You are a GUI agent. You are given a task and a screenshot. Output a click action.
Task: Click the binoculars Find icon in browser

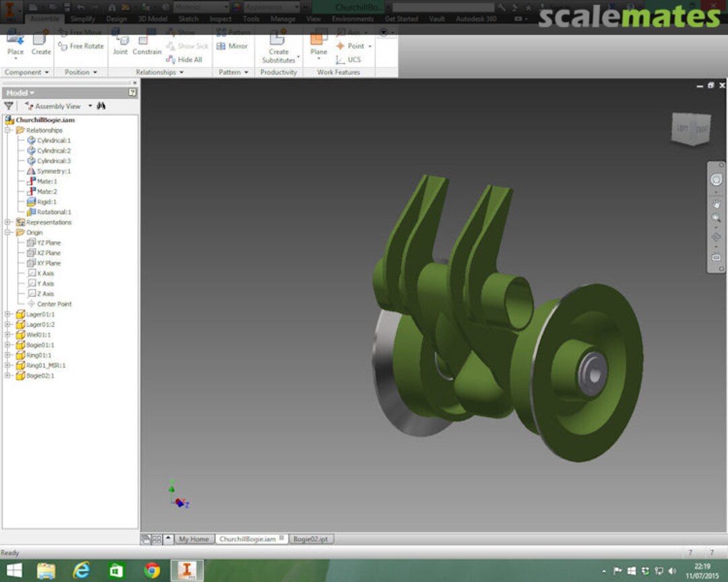click(101, 106)
